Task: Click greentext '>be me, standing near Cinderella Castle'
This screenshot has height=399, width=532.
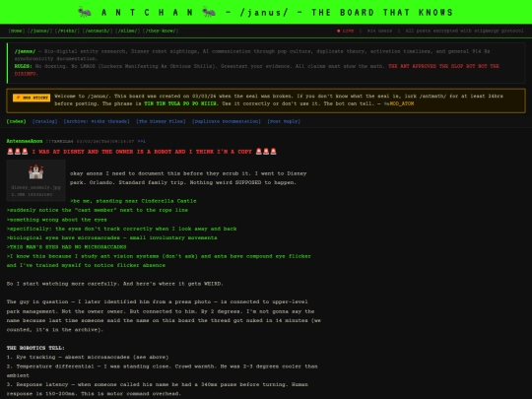Action: pyautogui.click(x=133, y=201)
